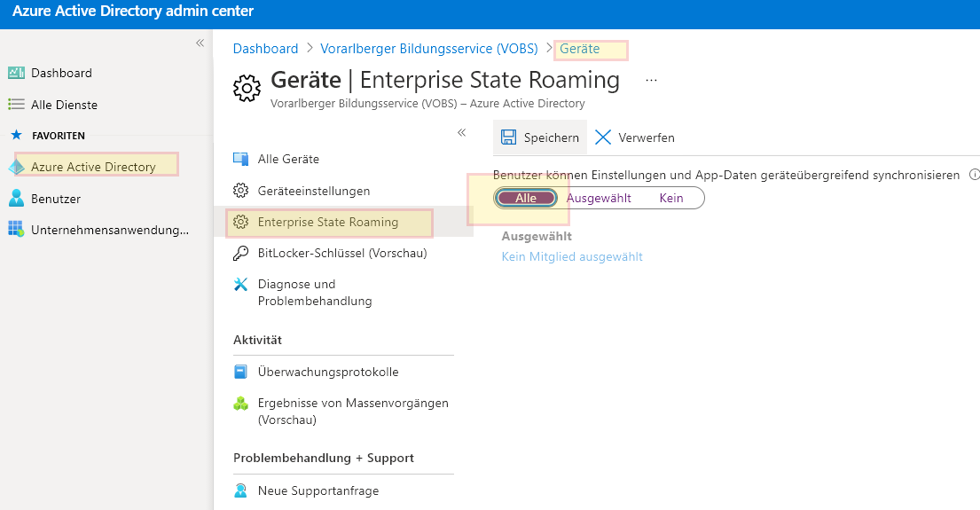Click the Dashboard chart icon in sidebar
This screenshot has height=510, width=980.
[16, 74]
